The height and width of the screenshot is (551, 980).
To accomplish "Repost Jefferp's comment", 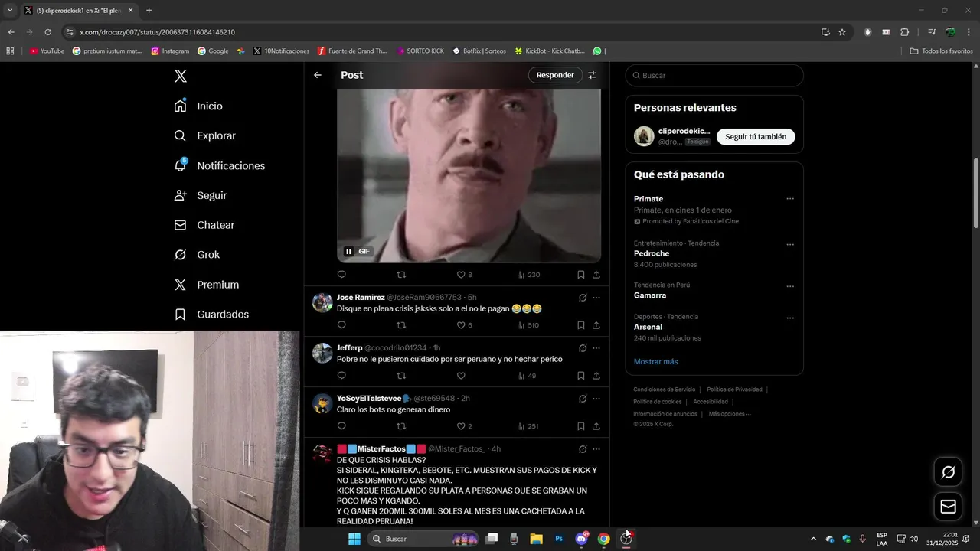I will pyautogui.click(x=401, y=376).
